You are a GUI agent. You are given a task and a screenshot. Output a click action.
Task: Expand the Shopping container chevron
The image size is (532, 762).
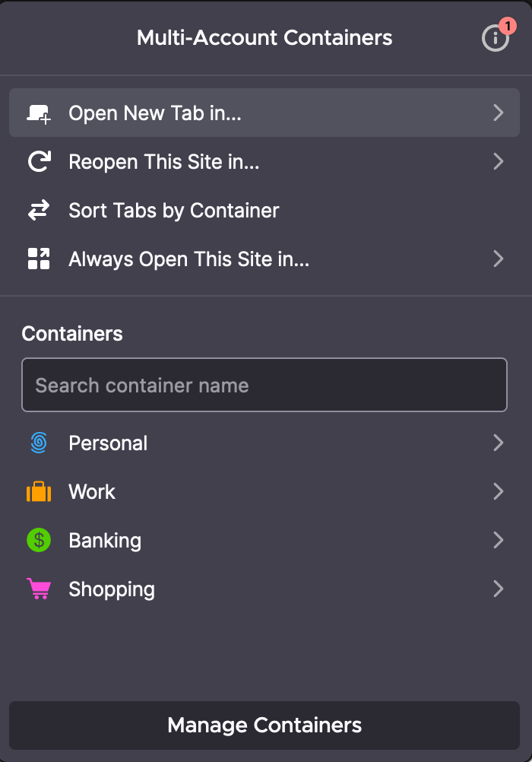(x=498, y=589)
